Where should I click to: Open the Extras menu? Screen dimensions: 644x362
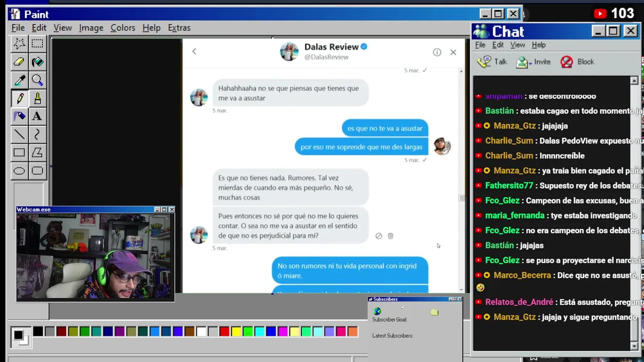179,28
